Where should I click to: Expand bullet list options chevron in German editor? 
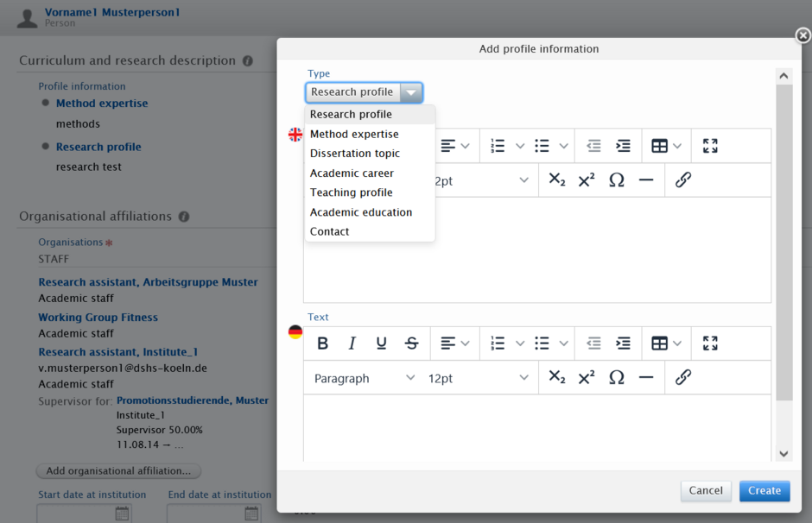click(x=564, y=343)
